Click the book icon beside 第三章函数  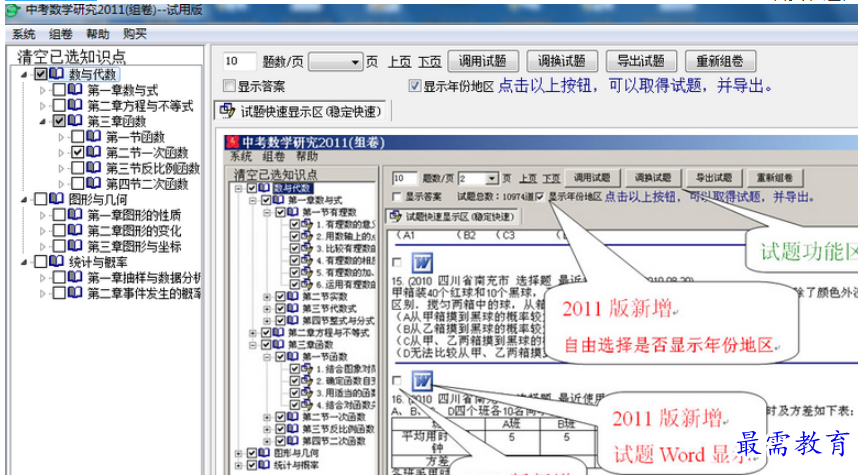[x=75, y=121]
